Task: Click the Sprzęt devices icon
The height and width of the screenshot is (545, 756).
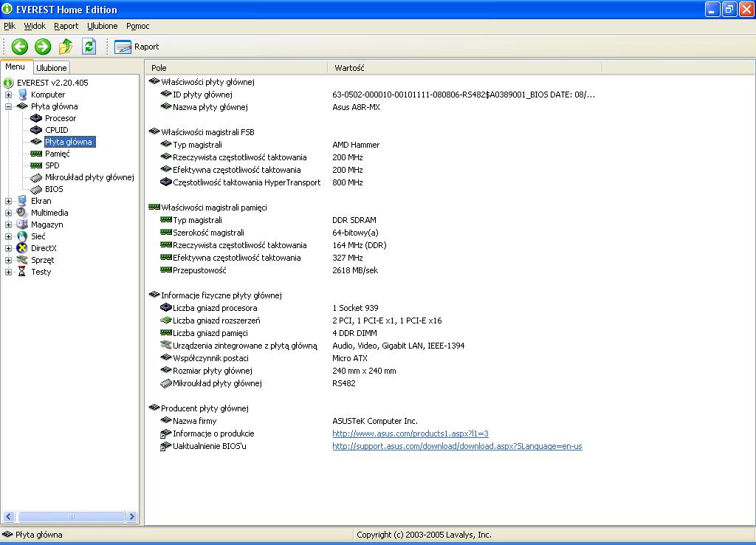Action: coord(22,260)
